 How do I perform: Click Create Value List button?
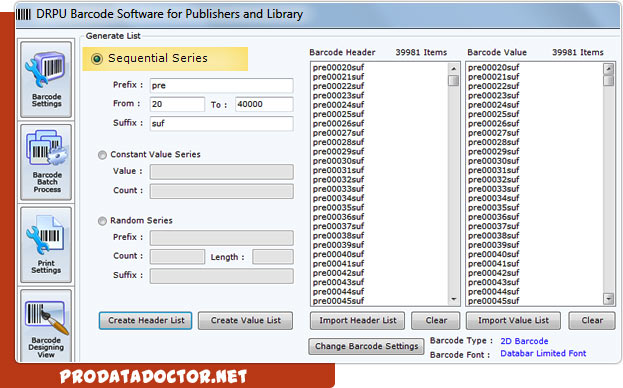(246, 320)
